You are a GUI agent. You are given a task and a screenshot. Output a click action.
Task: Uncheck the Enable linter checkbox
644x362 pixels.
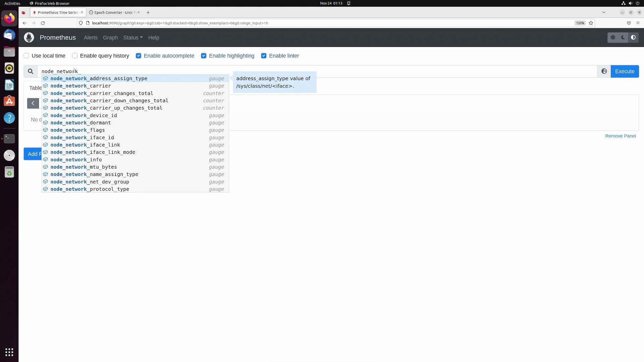(x=264, y=56)
